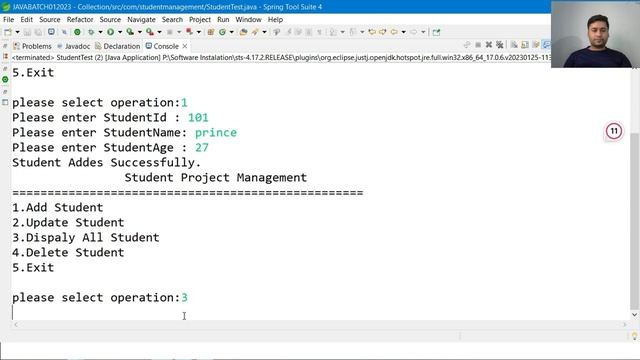Click the vertical console scrollbar thumb
The width and height of the screenshot is (640, 360).
click(634, 220)
